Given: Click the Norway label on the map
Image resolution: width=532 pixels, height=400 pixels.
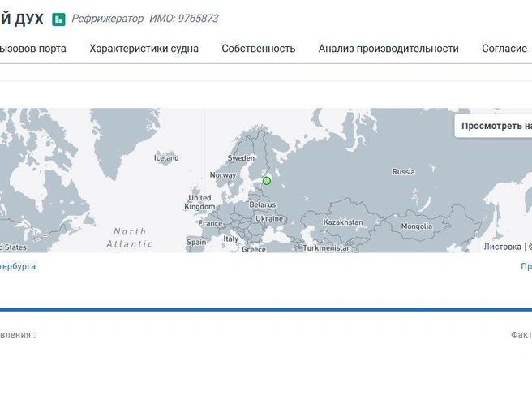Looking at the screenshot, I should point(223,175).
